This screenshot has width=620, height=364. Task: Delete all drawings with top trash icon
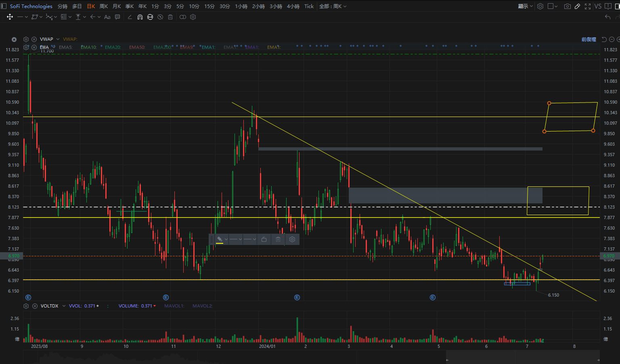[170, 17]
